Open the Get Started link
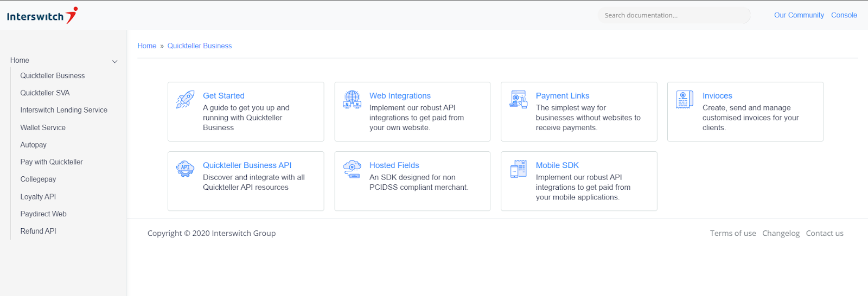This screenshot has width=868, height=296. tap(224, 95)
